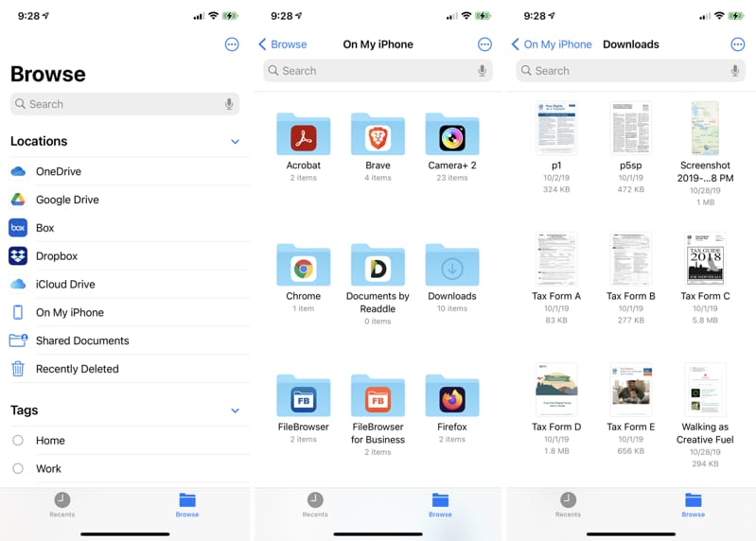The image size is (756, 541).
Task: Open the Downloads folder icon
Action: 451,265
